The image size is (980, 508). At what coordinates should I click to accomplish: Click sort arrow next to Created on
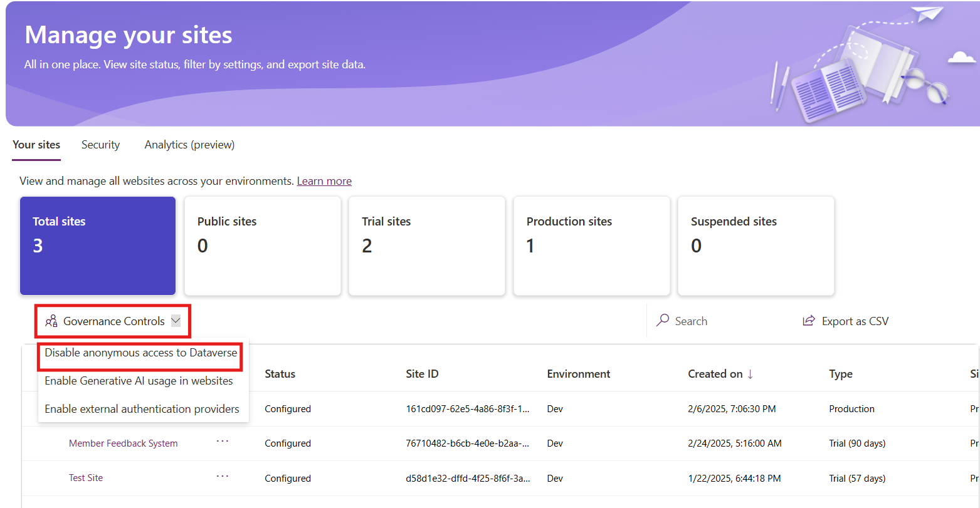(x=750, y=374)
